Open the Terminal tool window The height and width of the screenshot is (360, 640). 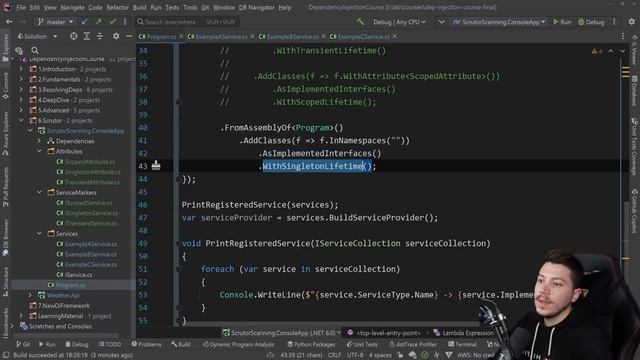pyautogui.click(x=462, y=344)
